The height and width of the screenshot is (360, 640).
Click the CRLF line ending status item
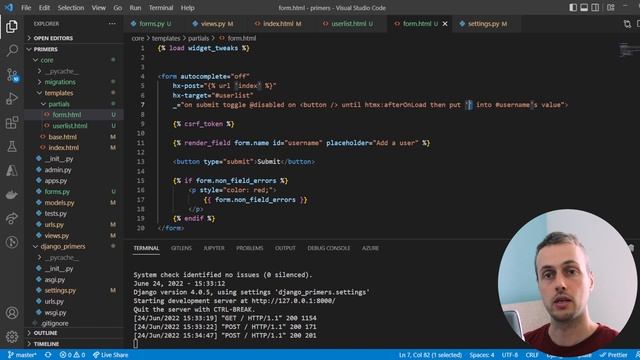(532, 355)
